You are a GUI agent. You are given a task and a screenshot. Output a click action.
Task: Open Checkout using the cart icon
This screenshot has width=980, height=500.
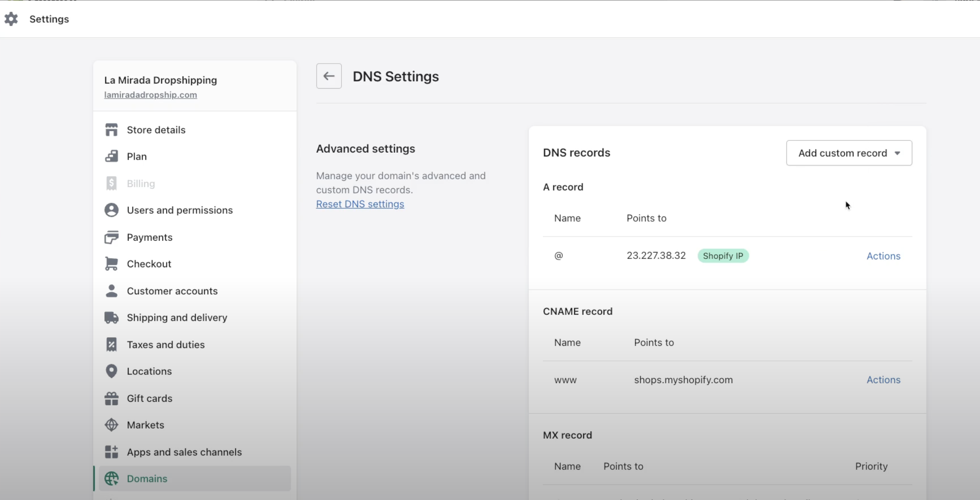tap(111, 264)
